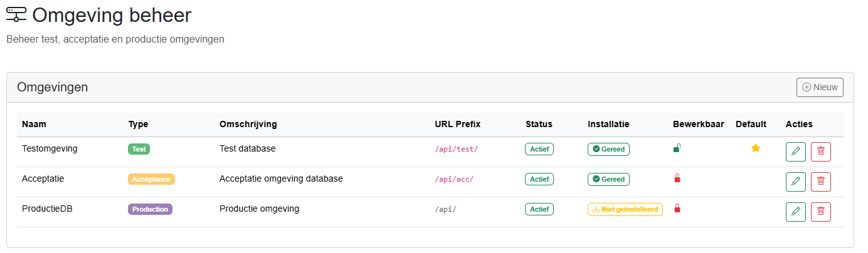Toggle the red lock on ProductieDB row

pos(677,209)
